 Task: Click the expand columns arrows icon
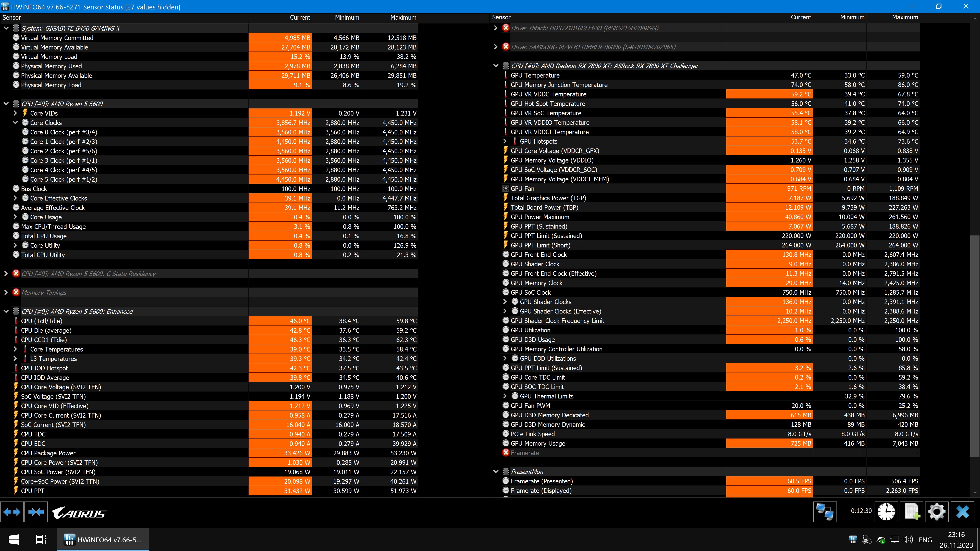pos(12,512)
